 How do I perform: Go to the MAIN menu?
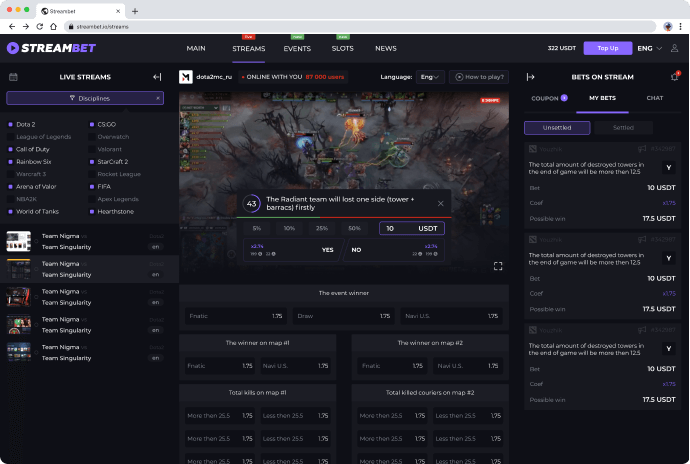196,48
